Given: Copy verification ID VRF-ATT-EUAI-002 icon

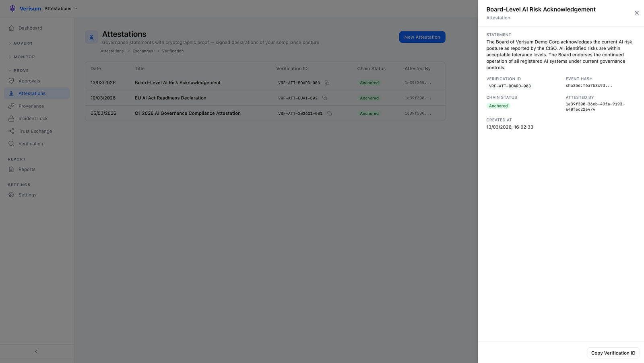Looking at the screenshot, I should point(324,98).
